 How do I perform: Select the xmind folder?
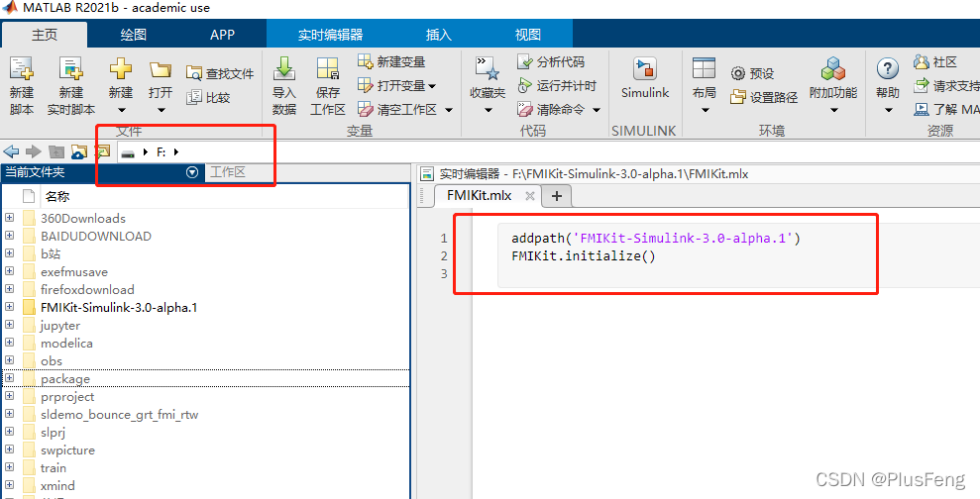click(57, 485)
